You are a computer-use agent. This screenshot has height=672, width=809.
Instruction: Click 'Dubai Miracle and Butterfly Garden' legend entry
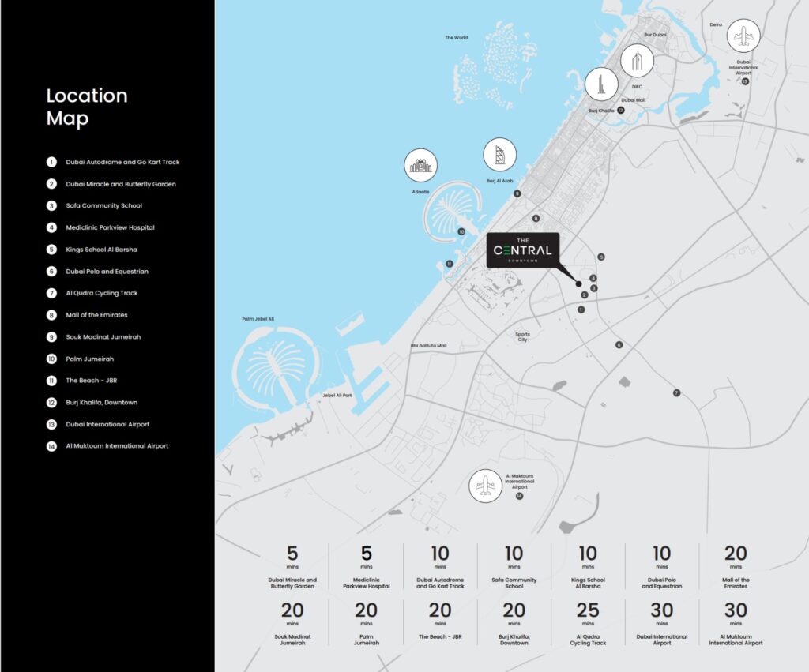pyautogui.click(x=121, y=184)
